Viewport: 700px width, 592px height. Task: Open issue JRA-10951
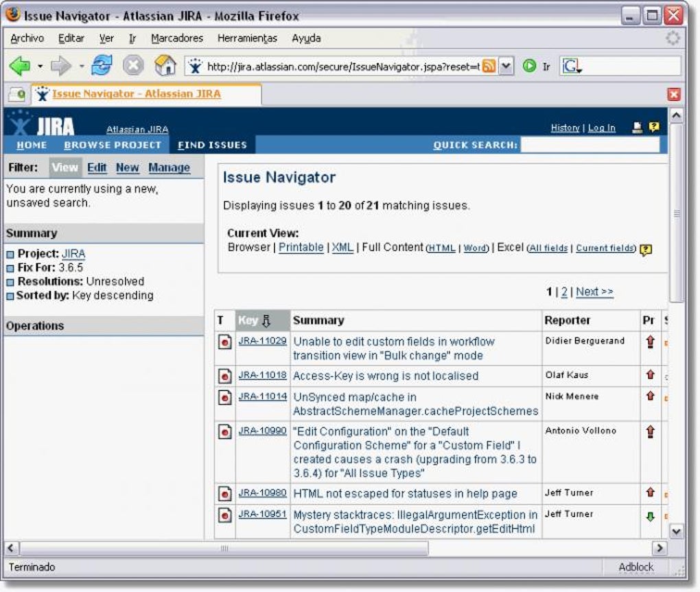point(262,514)
